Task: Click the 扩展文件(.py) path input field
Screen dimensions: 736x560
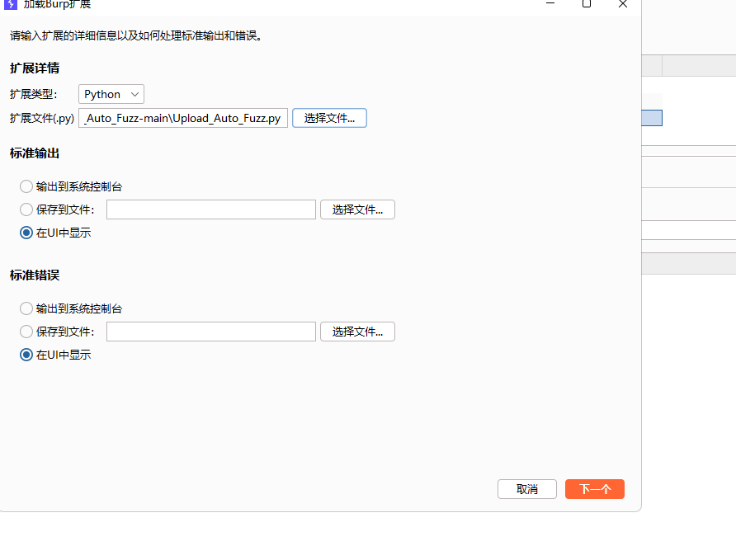Action: (183, 118)
